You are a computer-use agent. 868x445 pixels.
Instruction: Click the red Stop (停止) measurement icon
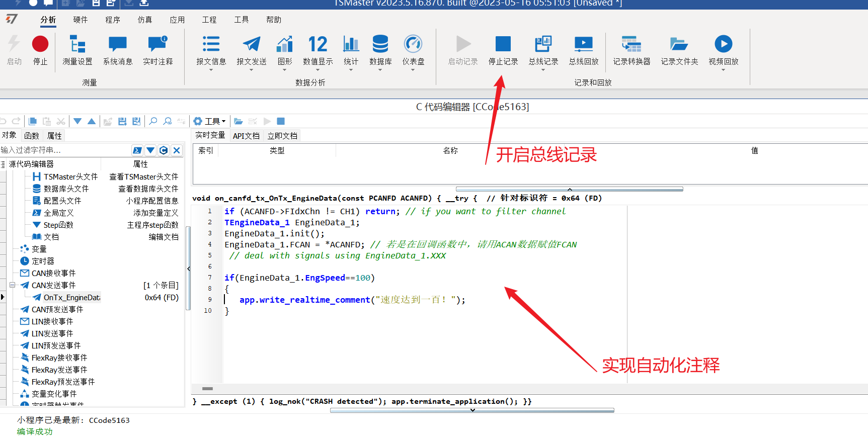click(x=40, y=44)
